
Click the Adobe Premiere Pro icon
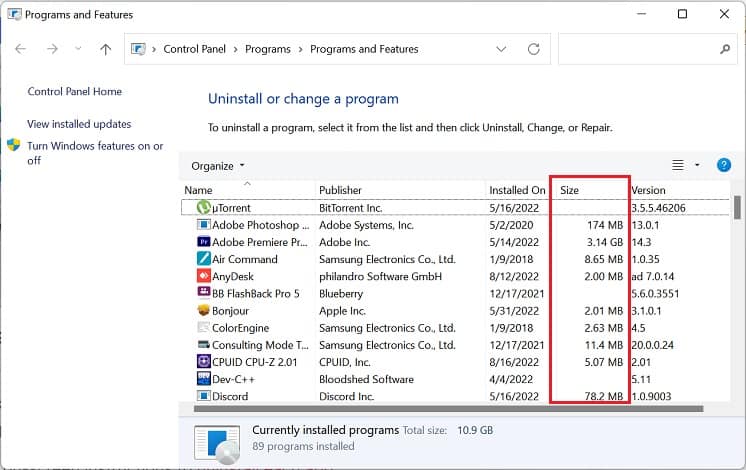(204, 242)
